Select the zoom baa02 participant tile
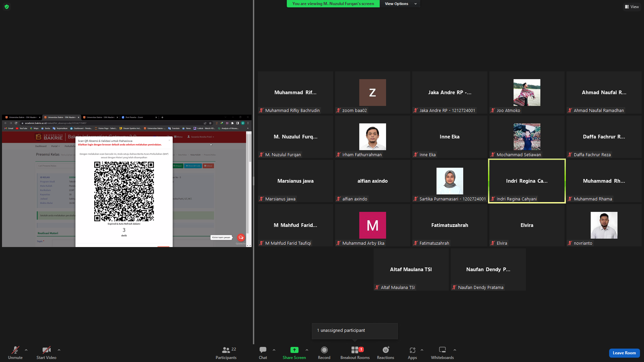Screen dimensions: 644x362 pyautogui.click(x=372, y=93)
